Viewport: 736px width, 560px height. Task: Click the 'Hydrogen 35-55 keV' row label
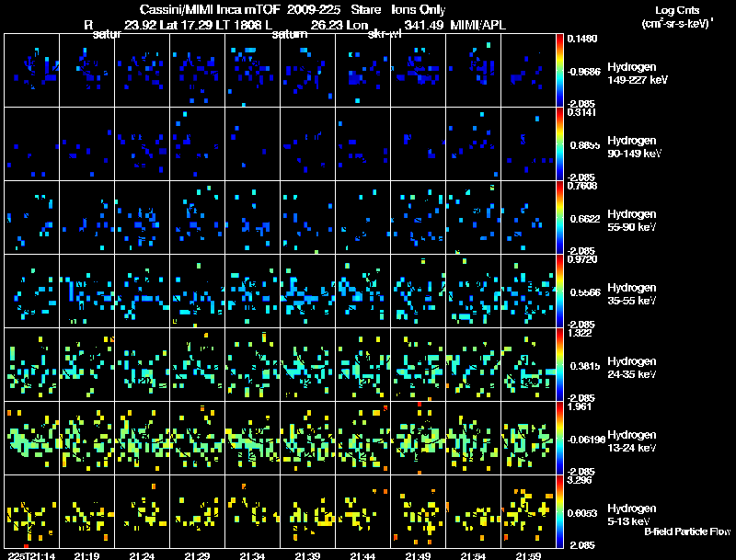point(632,294)
